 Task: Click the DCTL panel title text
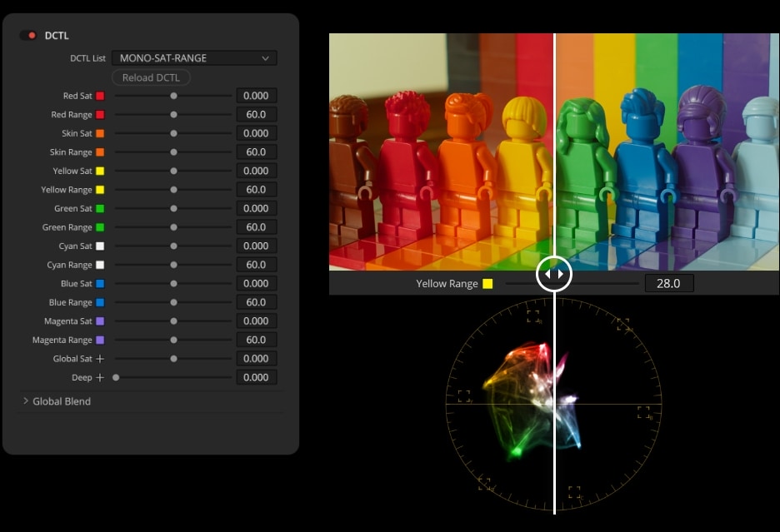57,36
